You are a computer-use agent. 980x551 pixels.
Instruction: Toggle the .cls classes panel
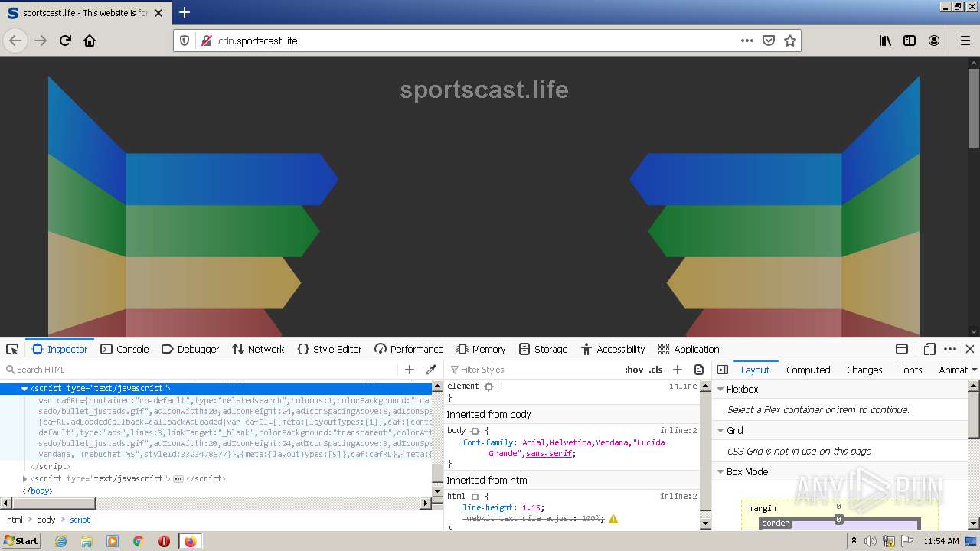pyautogui.click(x=656, y=370)
